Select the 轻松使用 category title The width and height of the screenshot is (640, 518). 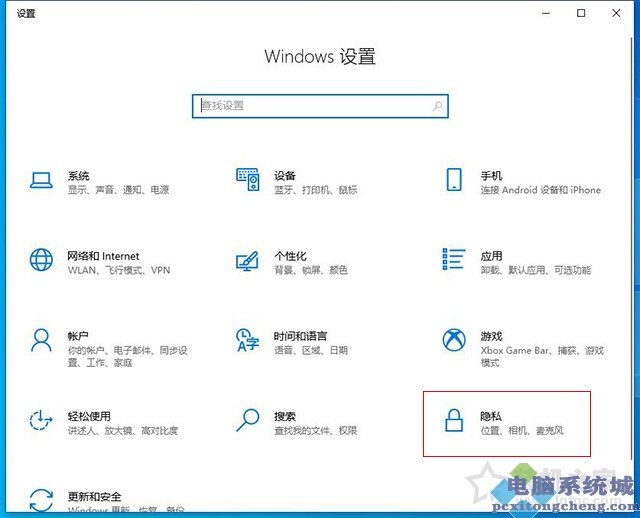89,416
